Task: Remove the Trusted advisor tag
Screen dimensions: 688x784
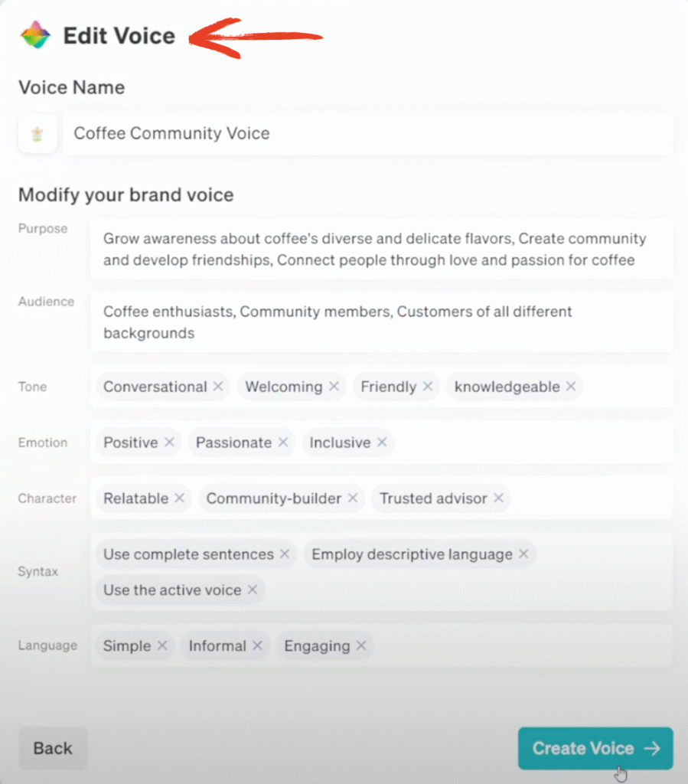Action: (x=499, y=498)
